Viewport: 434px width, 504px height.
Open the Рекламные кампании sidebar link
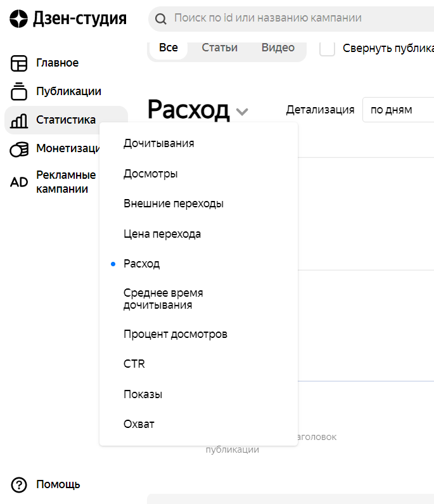[66, 182]
